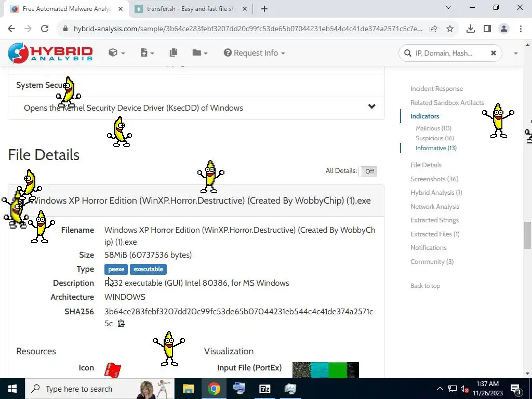Select the Free Automated Malware Analysis tab
532x399 pixels.
67,9
